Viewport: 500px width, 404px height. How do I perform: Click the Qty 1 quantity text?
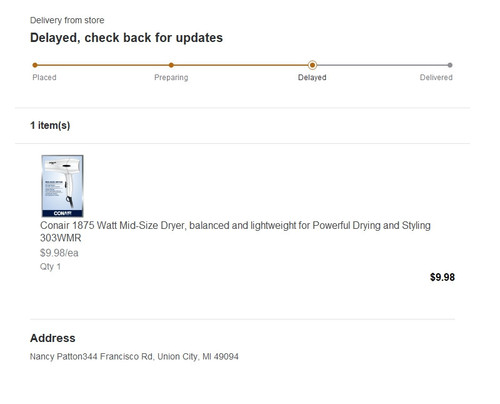click(50, 267)
